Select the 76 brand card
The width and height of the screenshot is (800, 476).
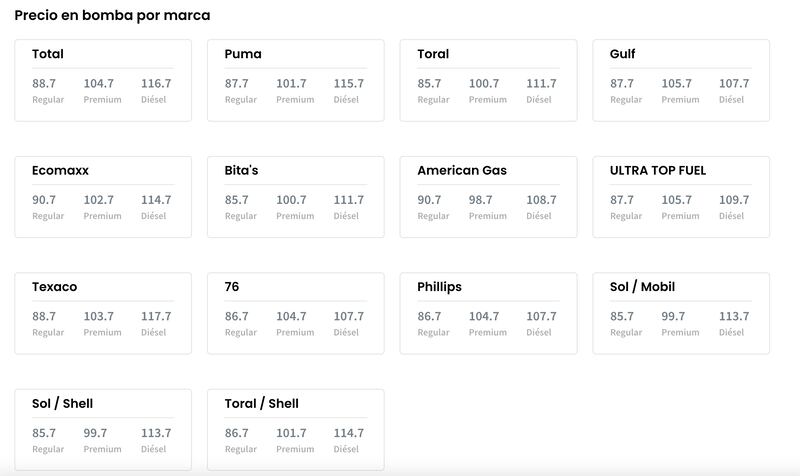pyautogui.click(x=296, y=313)
